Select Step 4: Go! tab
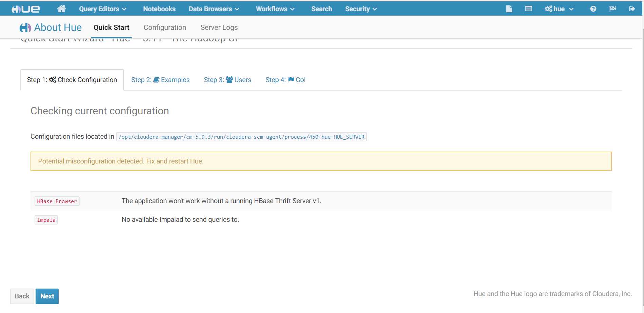644x313 pixels. point(285,80)
